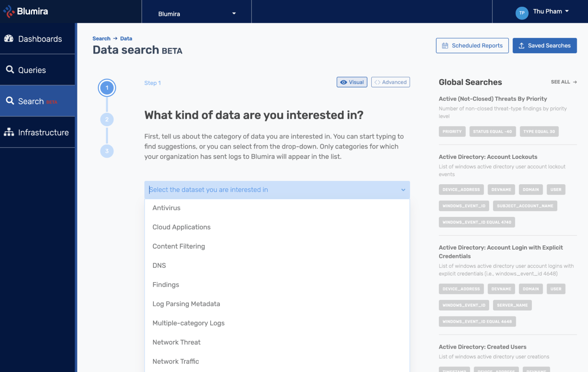Screen dimensions: 588x372
Task: Select the Queries icon in the sidebar
Action: coord(10,70)
